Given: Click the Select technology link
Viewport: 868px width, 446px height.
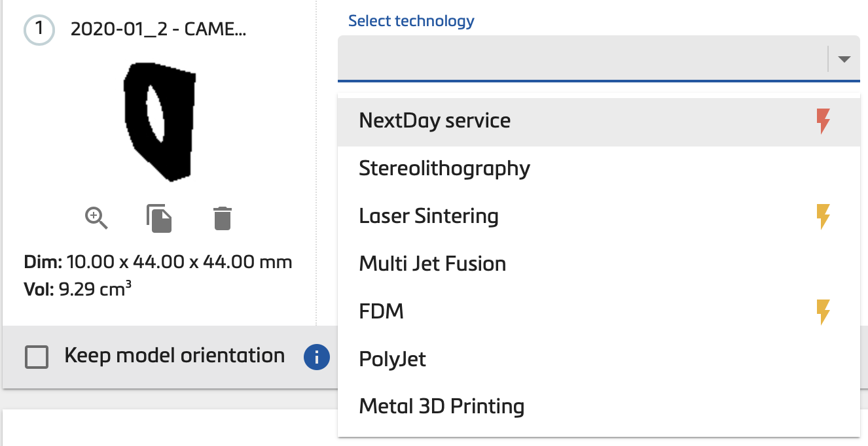Looking at the screenshot, I should (x=410, y=20).
